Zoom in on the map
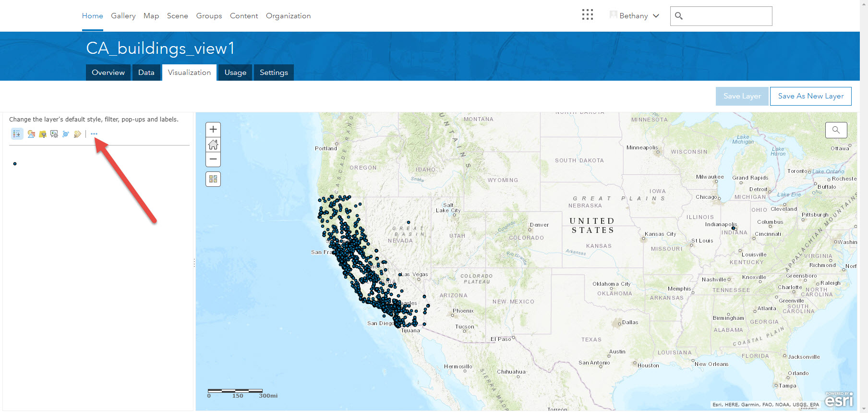Screen dimensions: 868x413 tap(213, 129)
